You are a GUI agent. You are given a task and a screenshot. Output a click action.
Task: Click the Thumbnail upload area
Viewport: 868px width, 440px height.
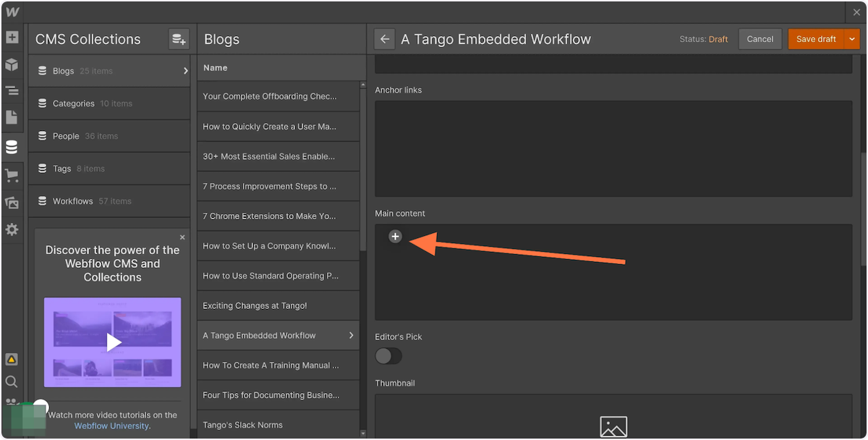(x=613, y=416)
